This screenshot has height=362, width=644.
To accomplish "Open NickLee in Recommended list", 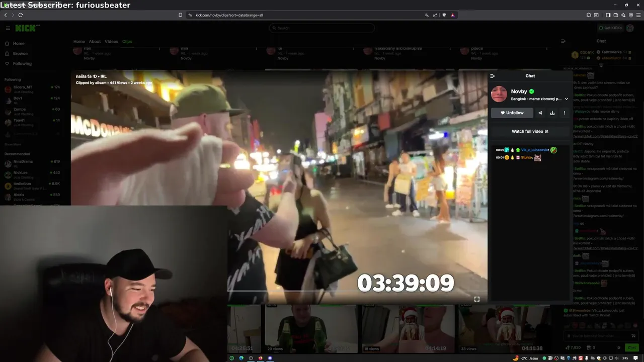I will [x=33, y=174].
